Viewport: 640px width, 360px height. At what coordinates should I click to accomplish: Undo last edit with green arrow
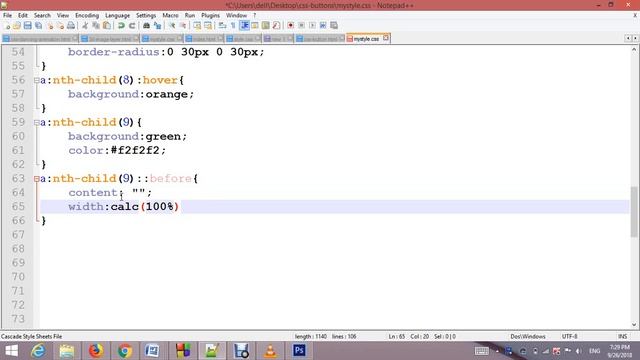point(121,25)
